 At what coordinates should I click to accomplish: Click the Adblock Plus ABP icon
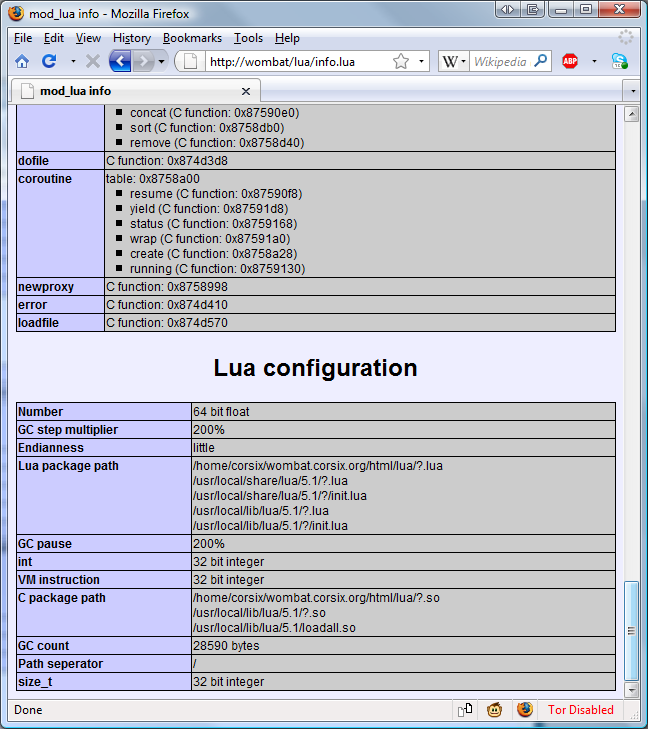coord(570,61)
